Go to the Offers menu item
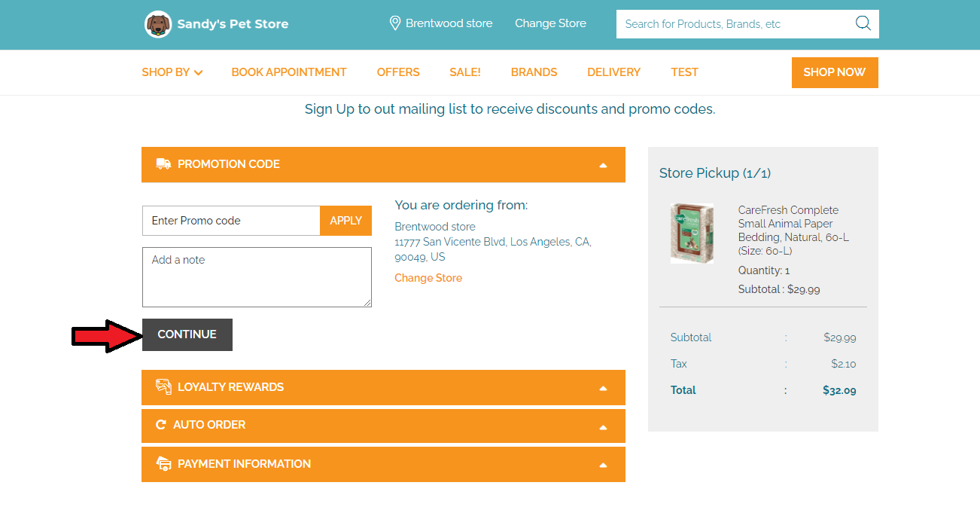The width and height of the screenshot is (980, 519). tap(398, 72)
